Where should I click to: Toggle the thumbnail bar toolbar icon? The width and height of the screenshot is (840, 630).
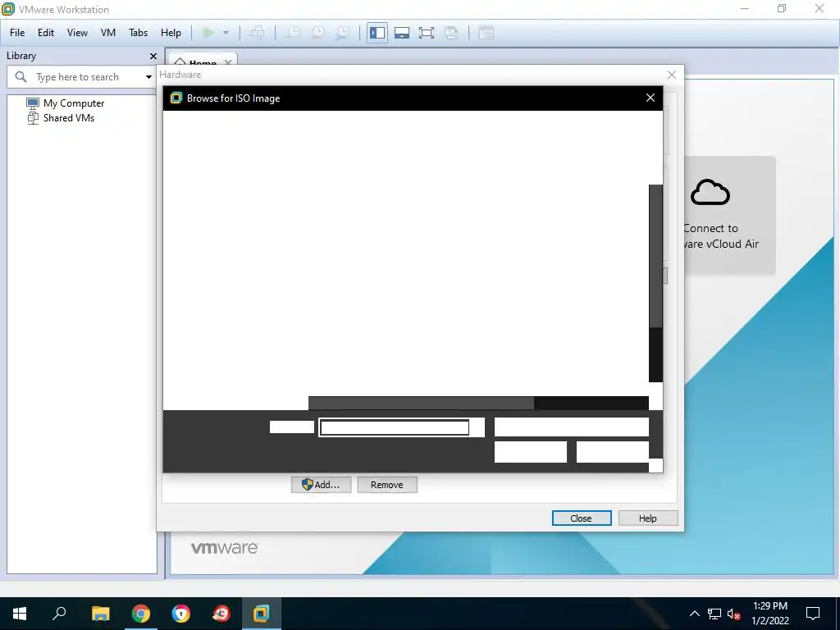click(402, 33)
